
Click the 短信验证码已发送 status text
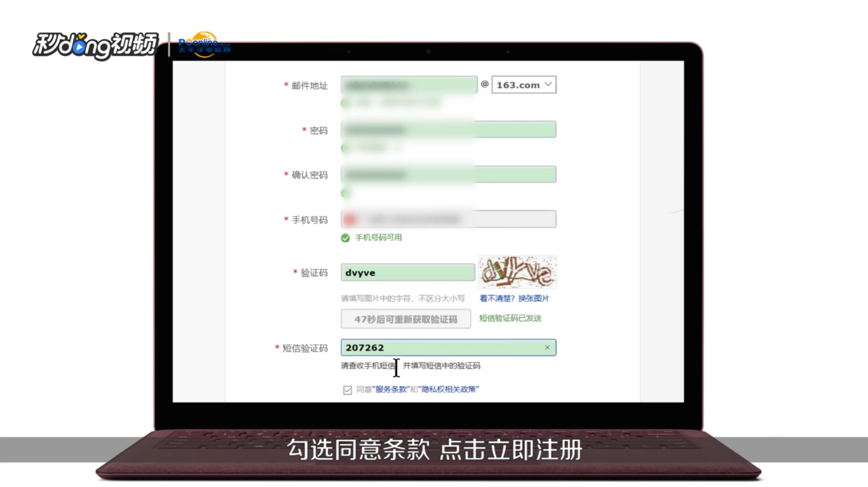(510, 318)
